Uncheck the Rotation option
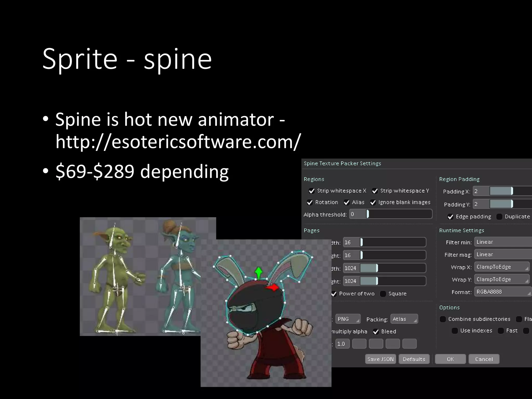This screenshot has width=532, height=399. pyautogui.click(x=310, y=202)
